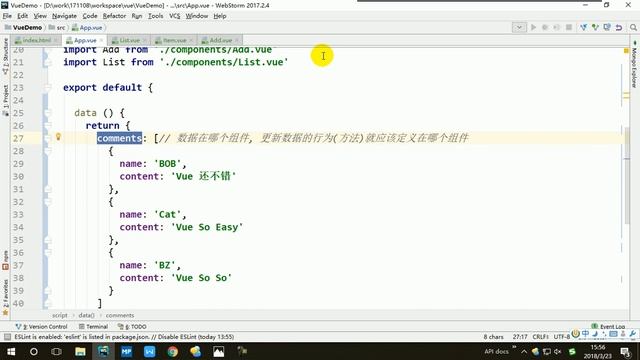Switch to the Item.vue tab
The height and width of the screenshot is (360, 640).
click(174, 40)
